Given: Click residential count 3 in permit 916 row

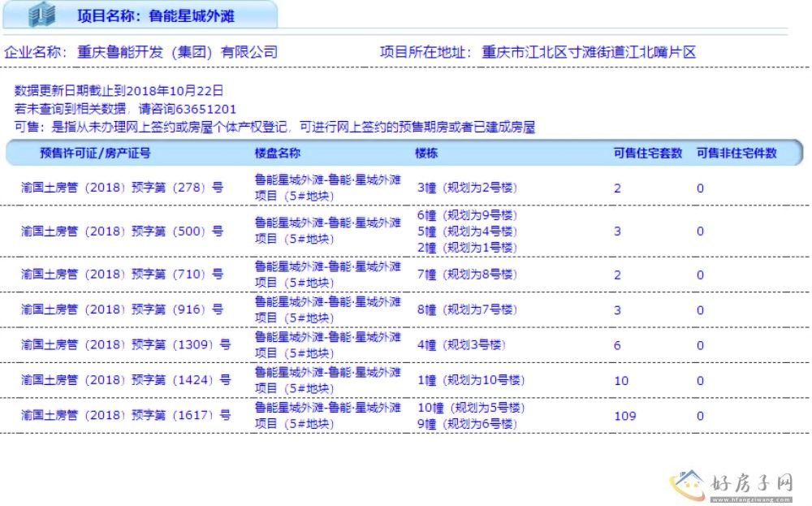Looking at the screenshot, I should click(x=617, y=310).
